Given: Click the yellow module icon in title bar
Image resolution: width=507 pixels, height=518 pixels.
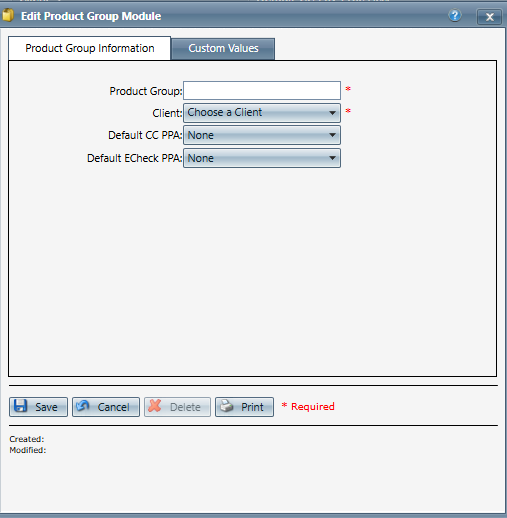Looking at the screenshot, I should tap(8, 15).
